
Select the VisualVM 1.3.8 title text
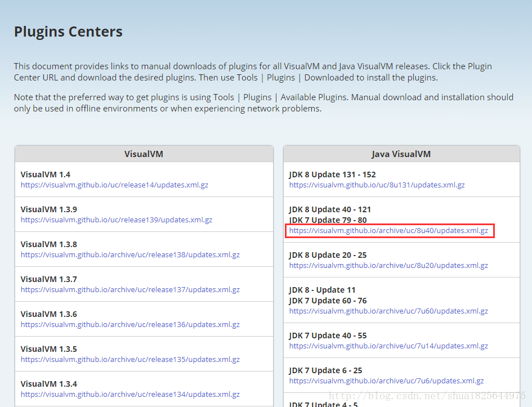click(x=49, y=244)
